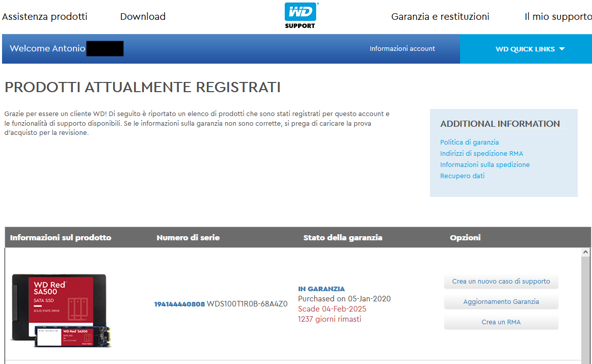Viewport: 592px width, 364px height.
Task: Click Purchased on 05-Jan-2020 text
Action: click(344, 299)
